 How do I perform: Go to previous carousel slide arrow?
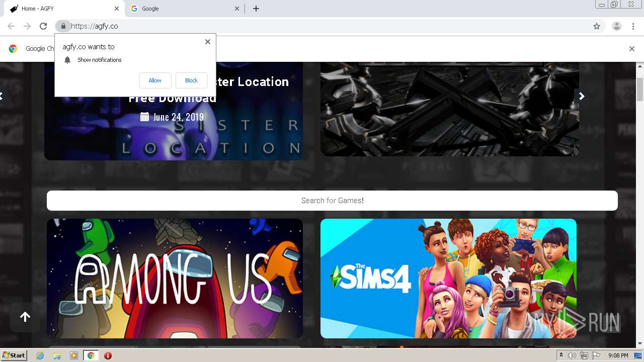tap(2, 96)
